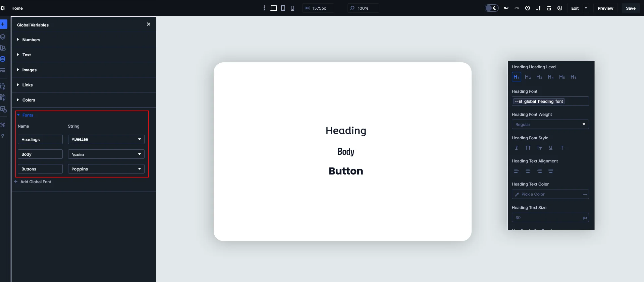Click Add Global Font
The width and height of the screenshot is (644, 282).
tap(33, 182)
